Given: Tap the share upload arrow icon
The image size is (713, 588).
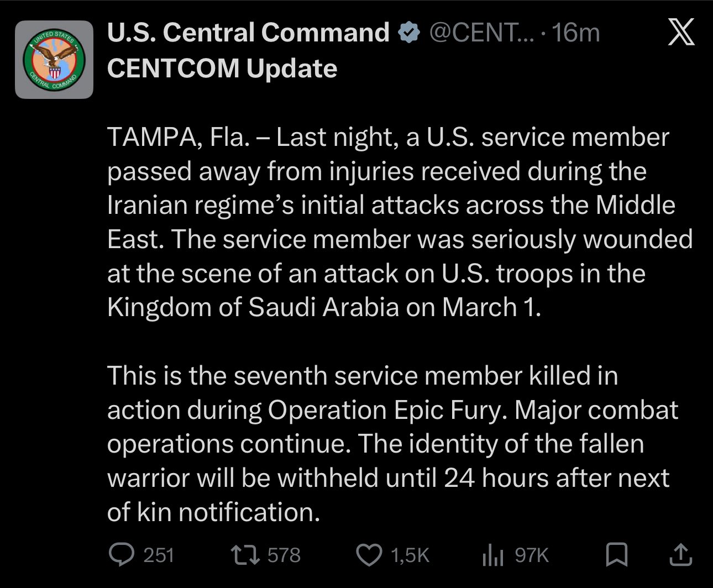Looking at the screenshot, I should point(680,555).
